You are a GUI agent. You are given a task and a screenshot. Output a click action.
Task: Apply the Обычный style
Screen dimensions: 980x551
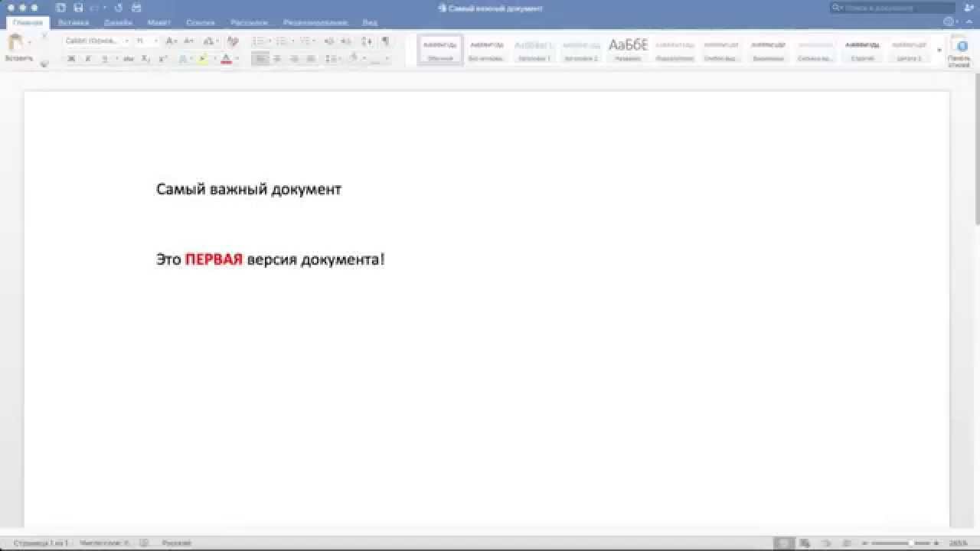(x=440, y=51)
